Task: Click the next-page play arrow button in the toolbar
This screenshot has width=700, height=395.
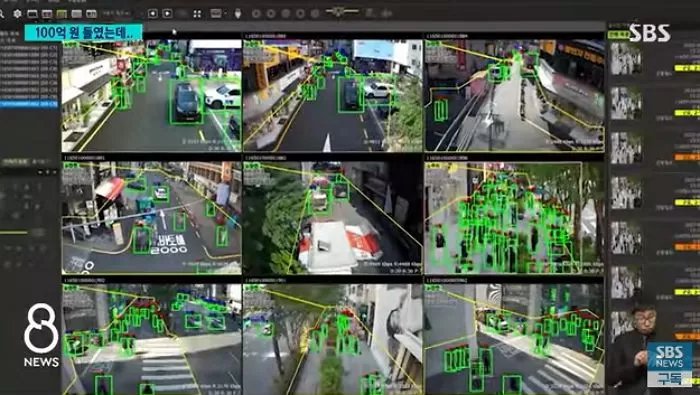Action: (x=167, y=14)
